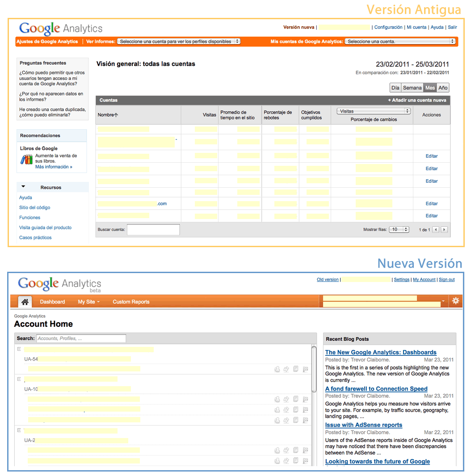Viewport: 471px width, 476px height.
Task: Open FAQ about duplicated account elimination
Action: (x=52, y=112)
